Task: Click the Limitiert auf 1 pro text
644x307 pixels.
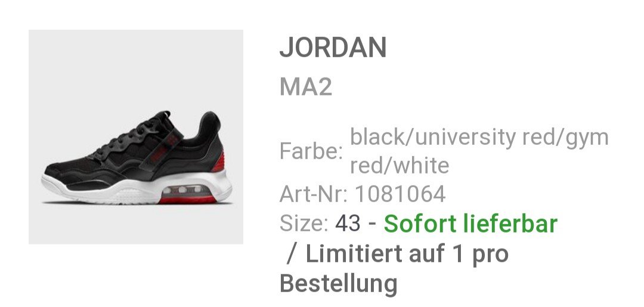Action: point(407,253)
